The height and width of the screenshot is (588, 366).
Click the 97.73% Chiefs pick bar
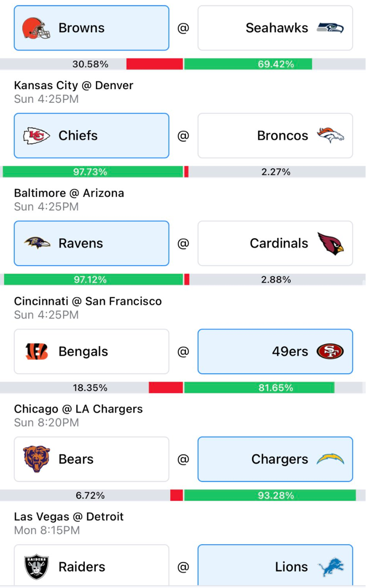(93, 172)
